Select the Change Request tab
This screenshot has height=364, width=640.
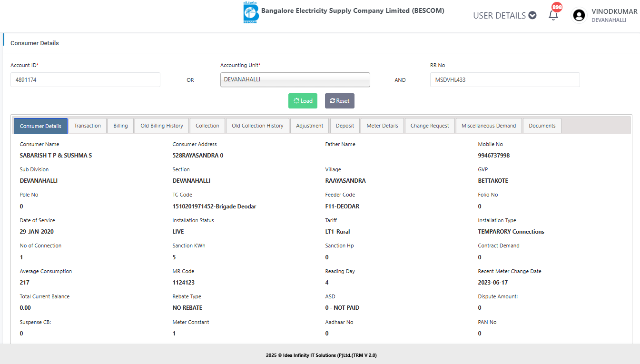(430, 126)
